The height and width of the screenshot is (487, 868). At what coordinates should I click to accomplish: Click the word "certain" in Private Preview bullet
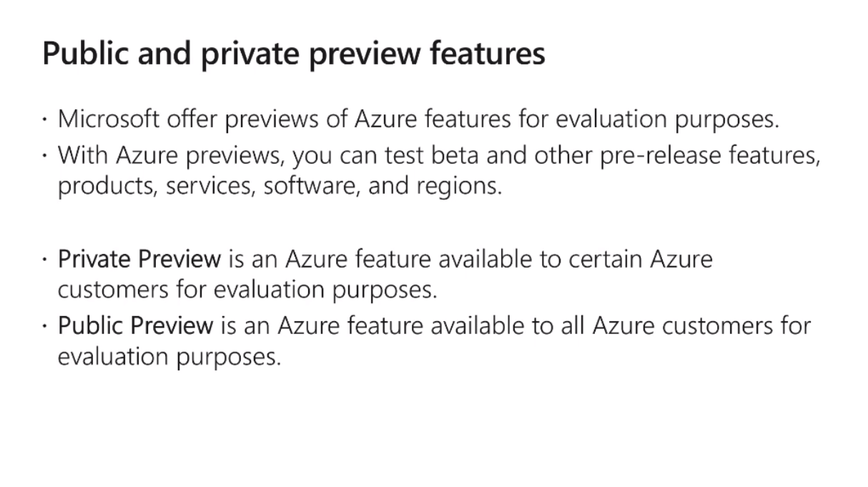(x=606, y=259)
